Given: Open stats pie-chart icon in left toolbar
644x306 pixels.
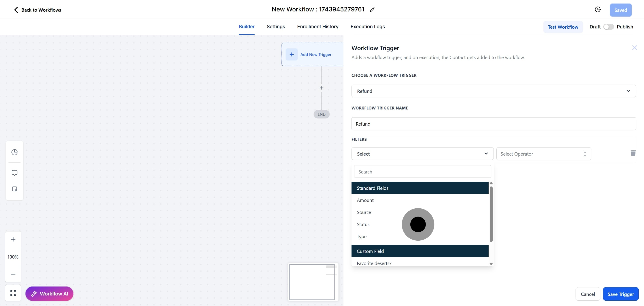Looking at the screenshot, I should (15, 152).
